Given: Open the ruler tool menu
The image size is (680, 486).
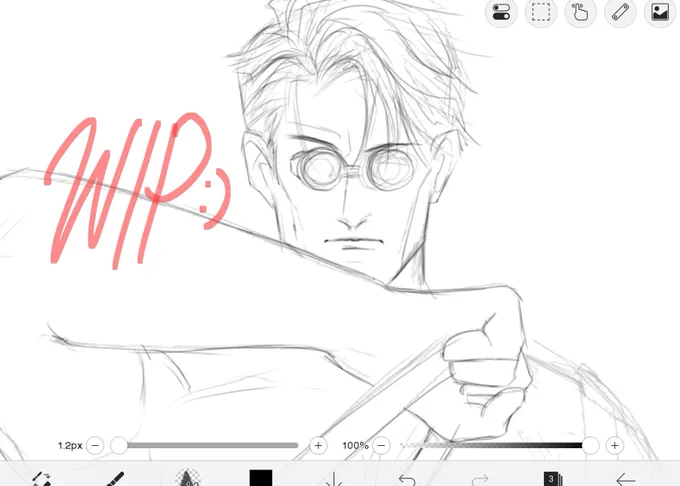Looking at the screenshot, I should point(620,12).
